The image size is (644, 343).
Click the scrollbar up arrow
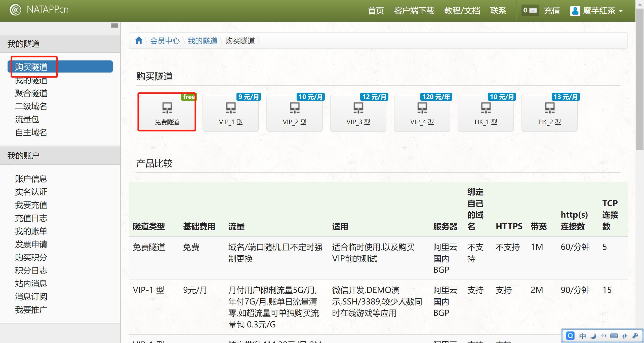point(640,4)
